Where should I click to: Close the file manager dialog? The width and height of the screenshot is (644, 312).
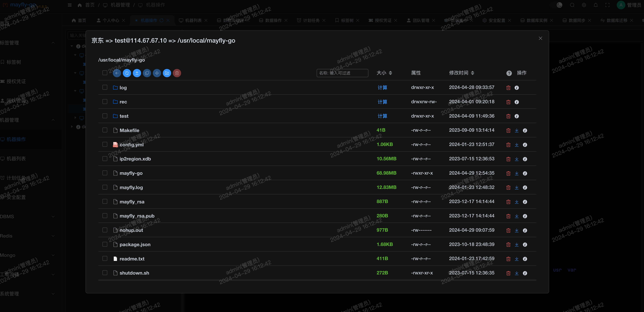[x=540, y=38]
